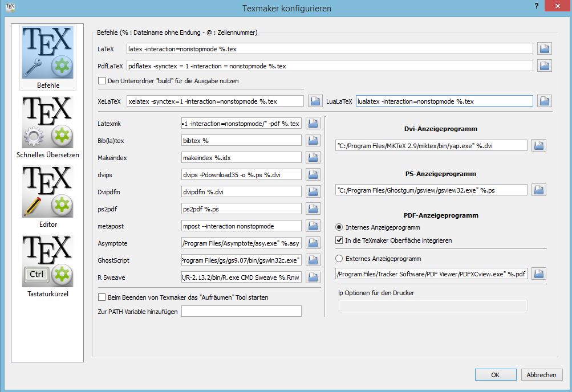Enable running Aufräumen tool on exit checkbox
The height and width of the screenshot is (392, 572).
102,297
